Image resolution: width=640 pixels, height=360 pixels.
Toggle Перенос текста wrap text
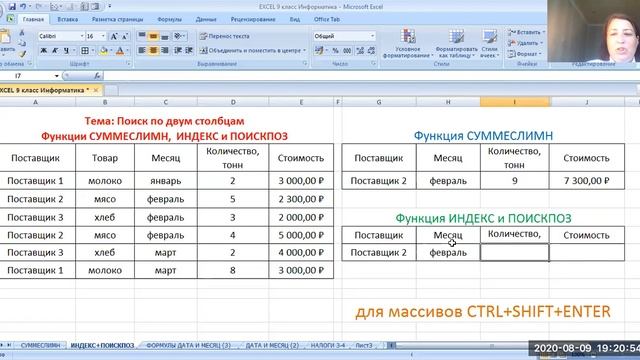click(x=225, y=36)
